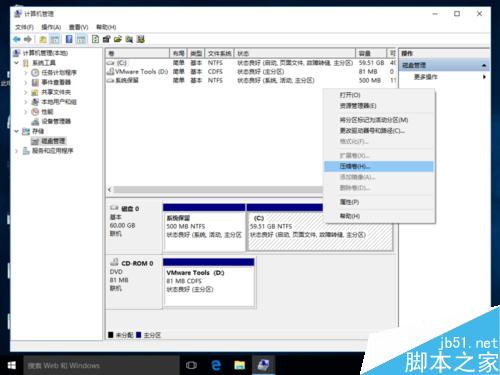The width and height of the screenshot is (500, 375).
Task: Select 设备管理器 in the tree
Action: coord(56,121)
